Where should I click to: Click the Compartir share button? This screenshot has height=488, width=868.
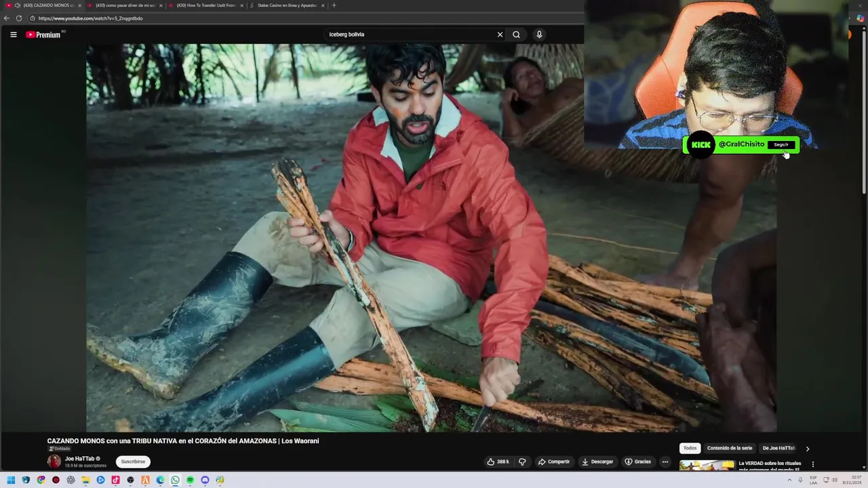[x=554, y=462]
